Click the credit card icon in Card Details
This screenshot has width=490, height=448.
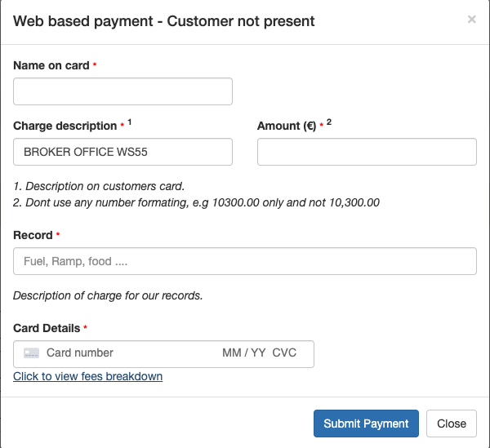32,353
